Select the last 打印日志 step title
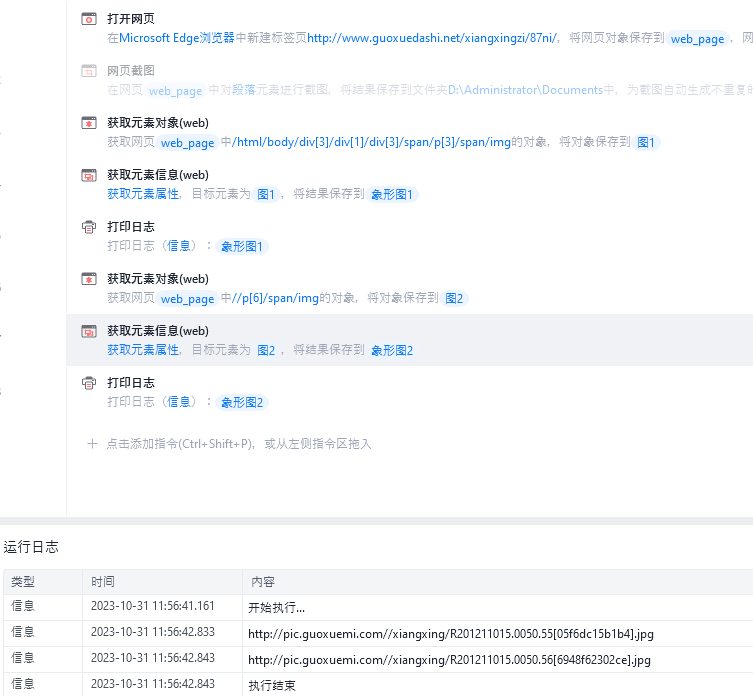This screenshot has height=696, width=753. pyautogui.click(x=131, y=383)
